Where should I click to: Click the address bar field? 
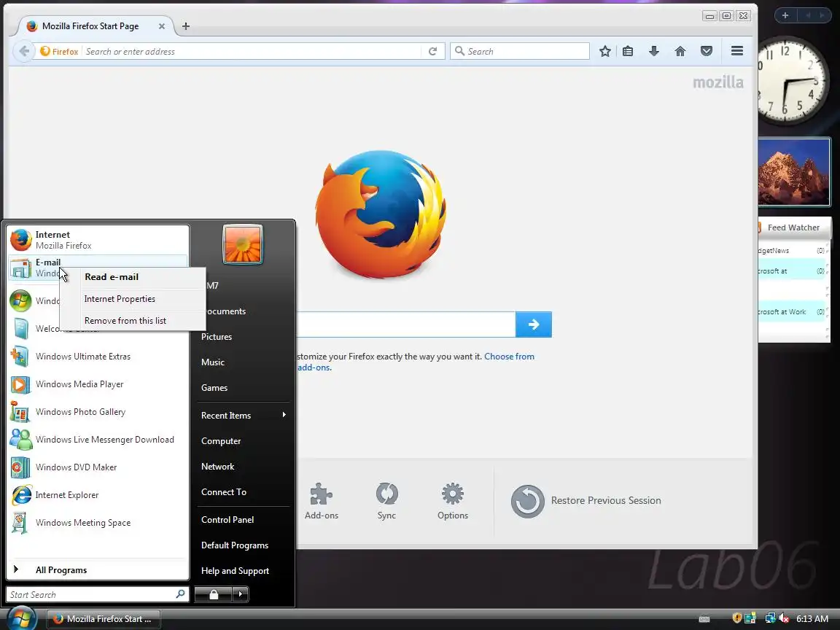click(x=252, y=52)
